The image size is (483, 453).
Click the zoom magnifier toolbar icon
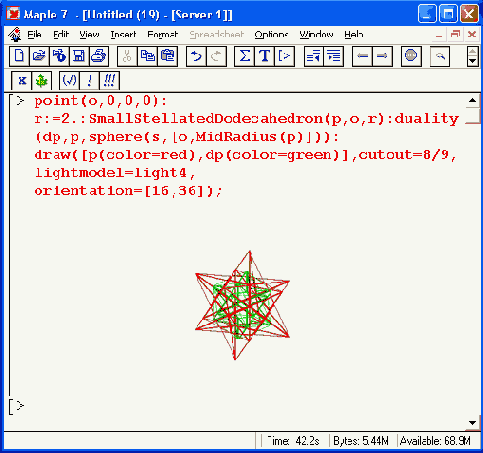click(440, 56)
